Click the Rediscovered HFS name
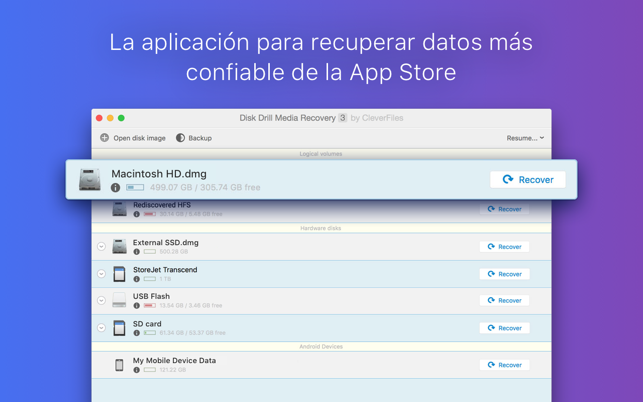This screenshot has height=402, width=643. (x=162, y=205)
